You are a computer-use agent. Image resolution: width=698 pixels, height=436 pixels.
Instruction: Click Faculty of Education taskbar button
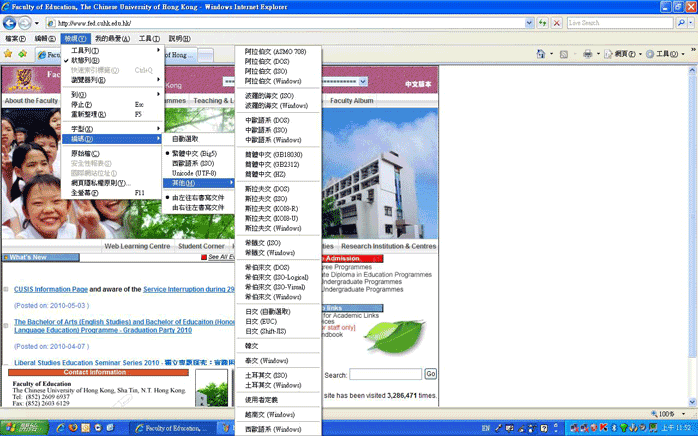(x=173, y=428)
